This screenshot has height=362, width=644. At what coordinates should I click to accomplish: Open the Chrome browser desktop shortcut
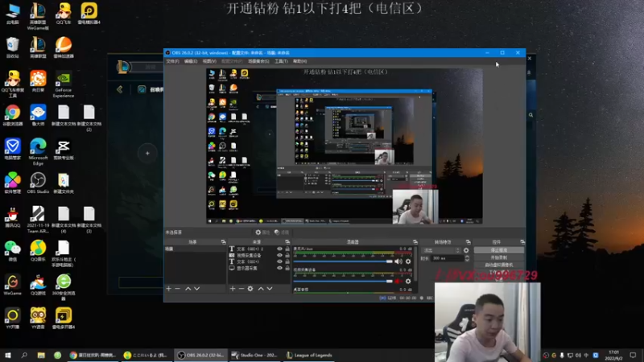(12, 115)
